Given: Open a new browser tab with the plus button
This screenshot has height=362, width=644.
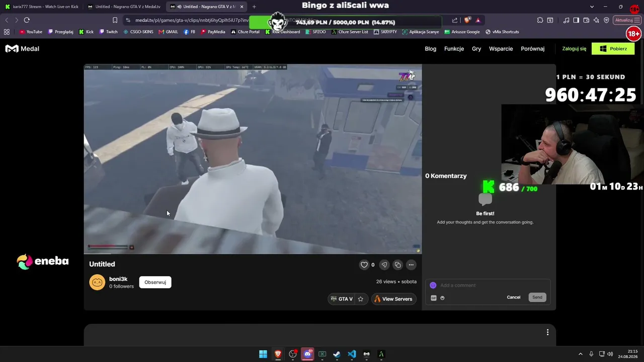Looking at the screenshot, I should [254, 7].
